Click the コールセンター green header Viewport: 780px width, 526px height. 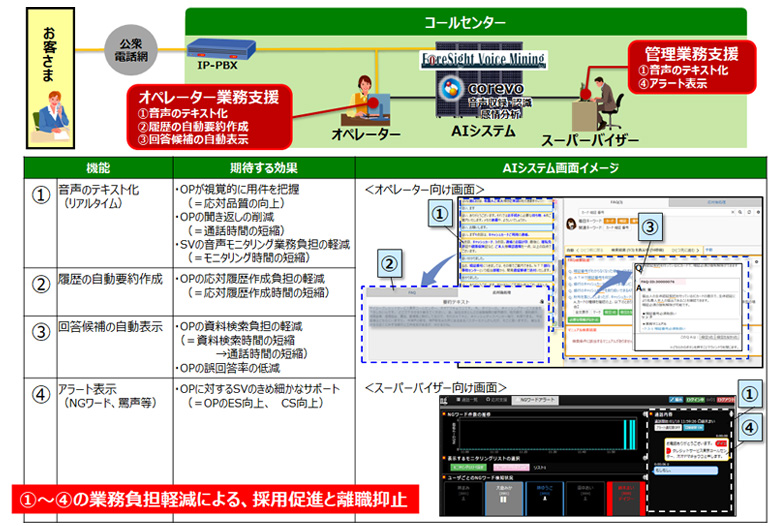[466, 21]
